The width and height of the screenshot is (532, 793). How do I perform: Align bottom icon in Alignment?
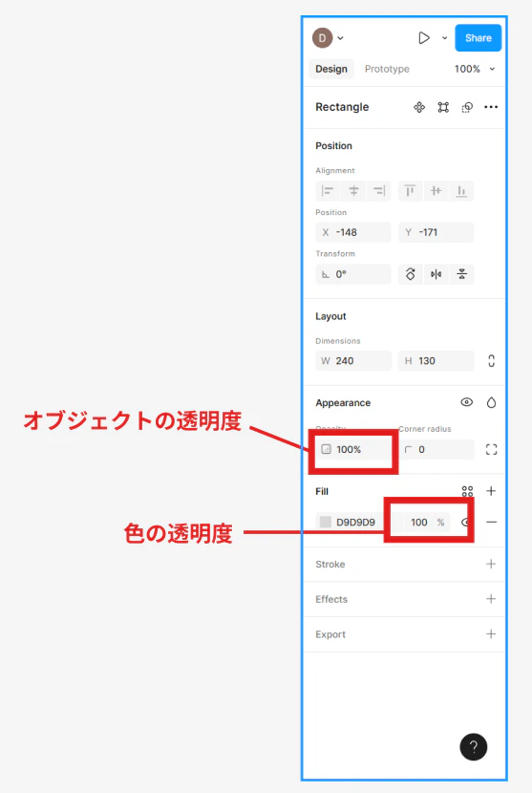coord(461,191)
